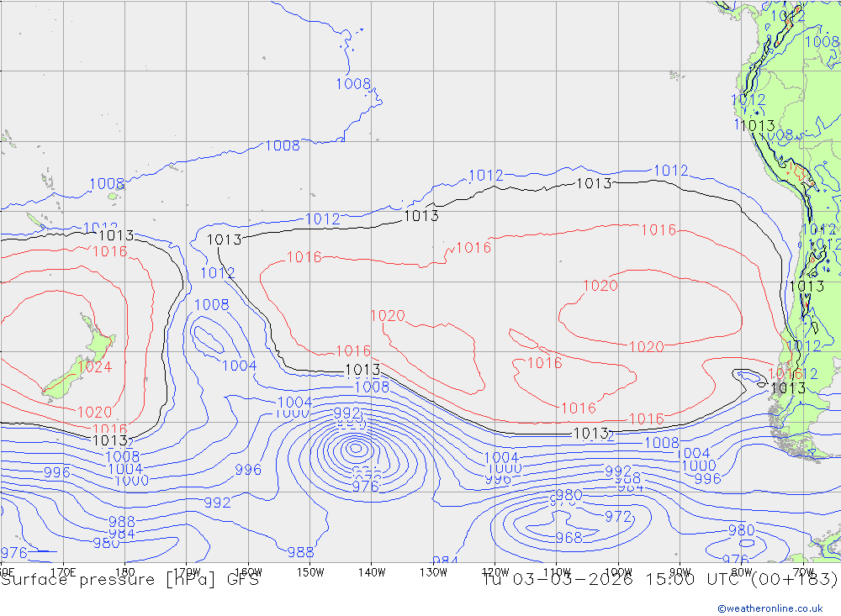Click the 100W longitude label

pyautogui.click(x=618, y=572)
